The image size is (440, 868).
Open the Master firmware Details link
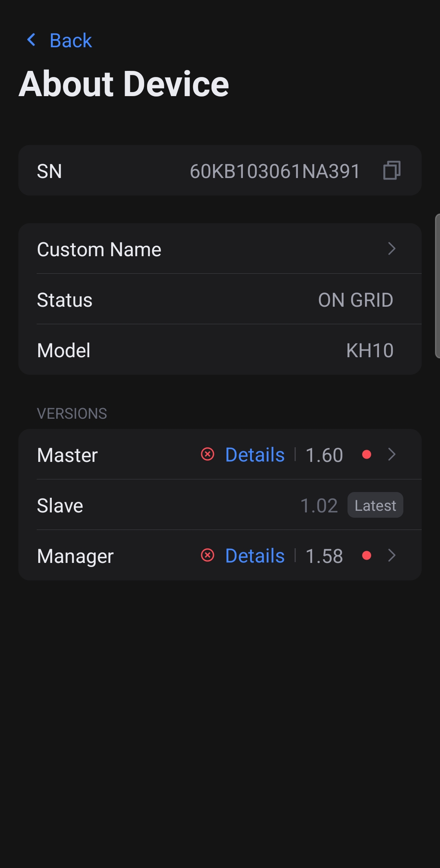255,455
